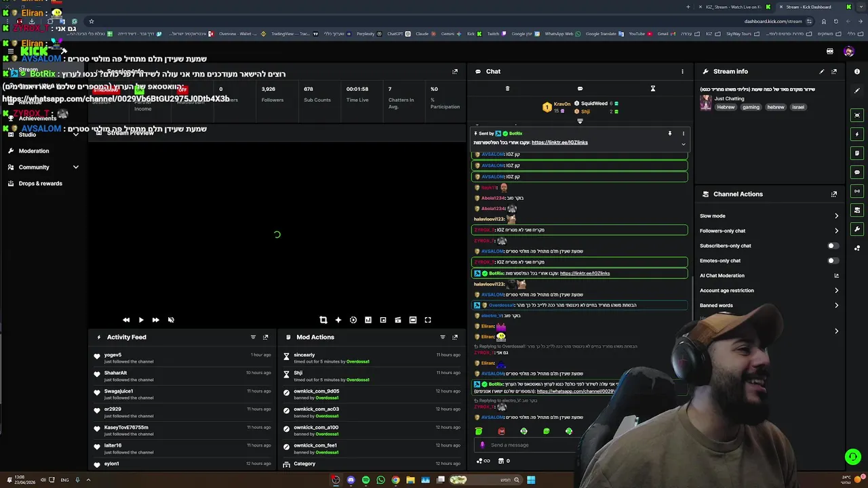
Task: Open Drops & rewards in sidebar
Action: click(x=40, y=183)
